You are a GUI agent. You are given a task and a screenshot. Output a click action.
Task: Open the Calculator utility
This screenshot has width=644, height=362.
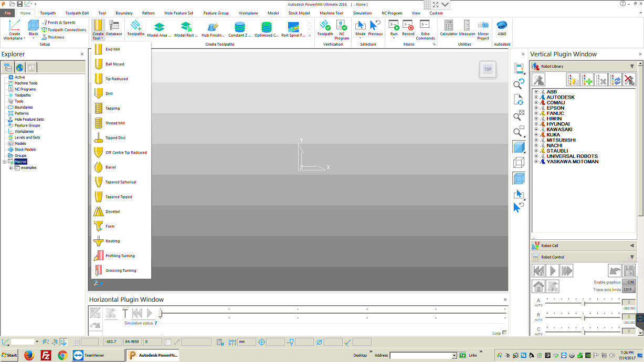[449, 28]
